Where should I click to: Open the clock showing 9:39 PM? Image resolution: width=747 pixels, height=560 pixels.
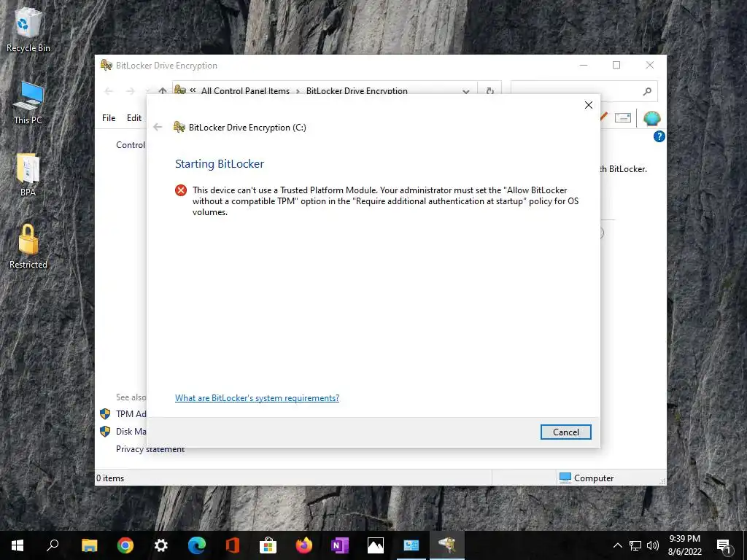[684, 545]
